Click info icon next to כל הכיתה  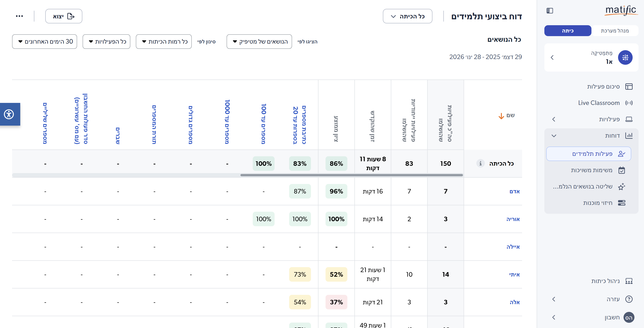[480, 163]
